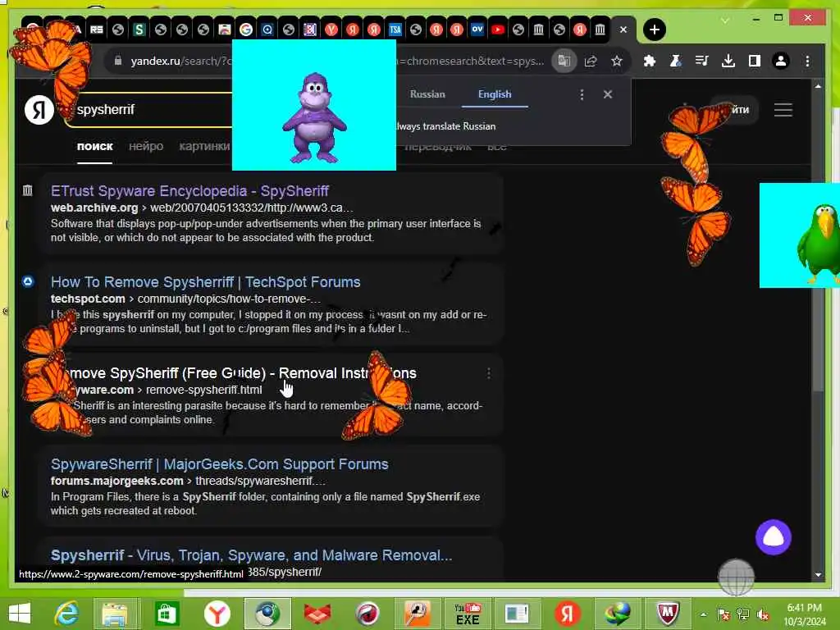Open YouTube EXE app in taskbar
The image size is (840, 630).
pyautogui.click(x=468, y=614)
